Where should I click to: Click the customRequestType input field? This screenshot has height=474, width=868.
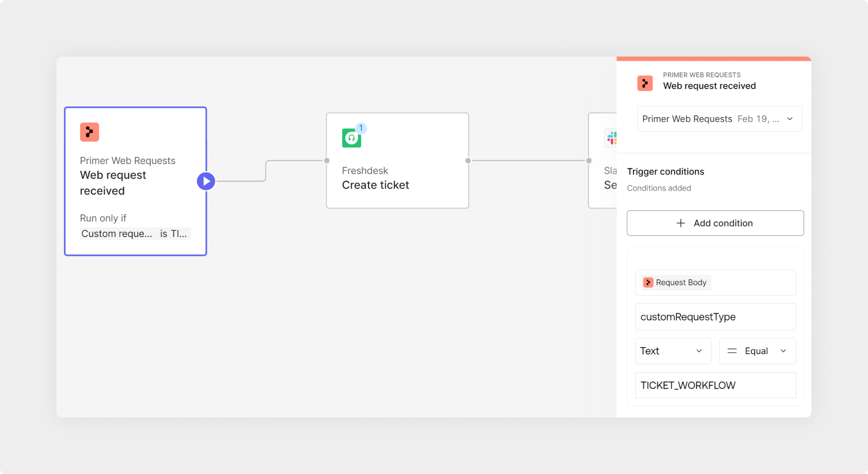(715, 317)
